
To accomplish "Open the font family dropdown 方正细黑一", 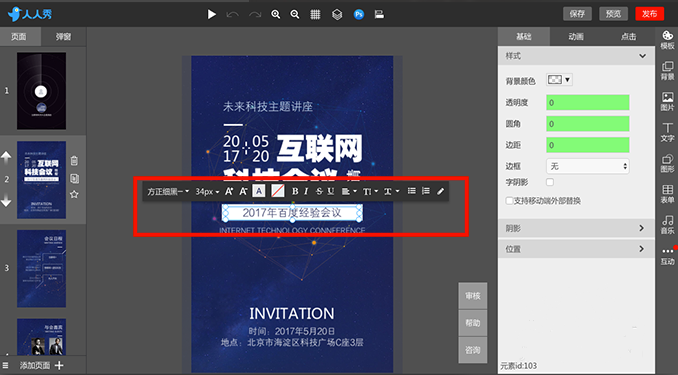I will (x=168, y=191).
